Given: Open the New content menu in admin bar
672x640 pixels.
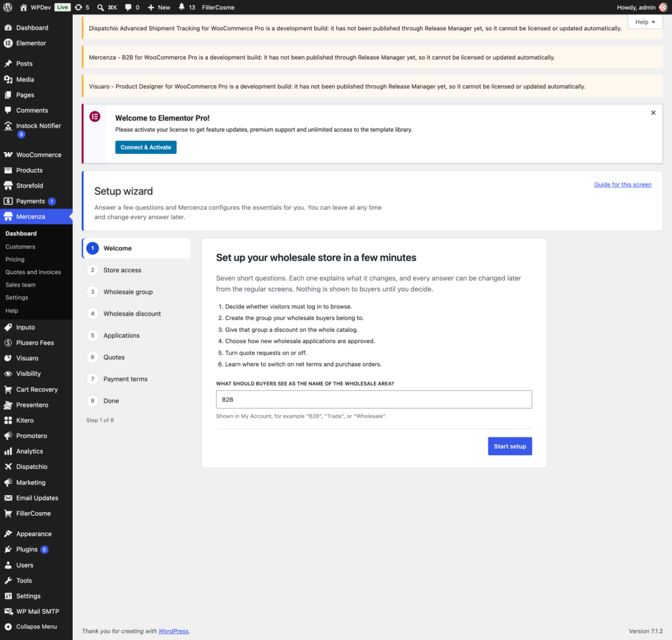Looking at the screenshot, I should (159, 7).
